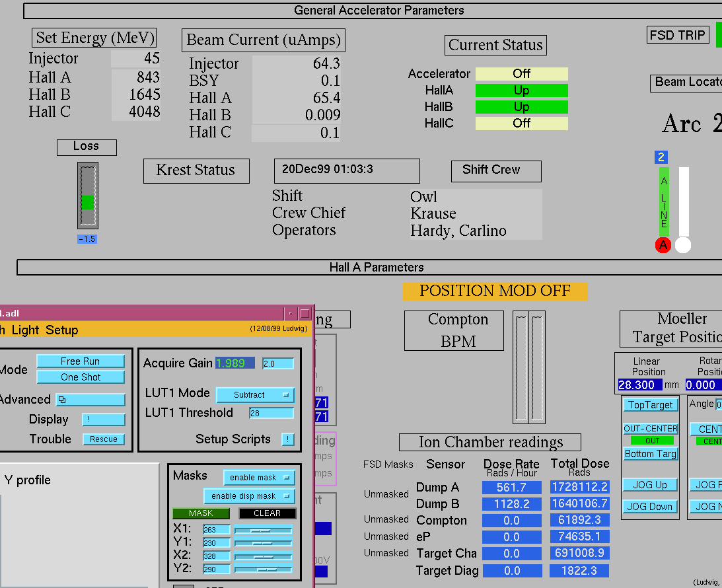722x588 pixels.
Task: Open the Light menu item
Action: pos(25,330)
